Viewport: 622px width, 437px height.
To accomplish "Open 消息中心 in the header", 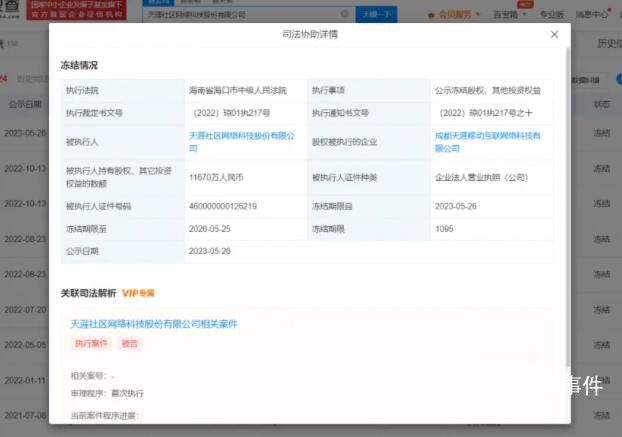I will click(592, 15).
